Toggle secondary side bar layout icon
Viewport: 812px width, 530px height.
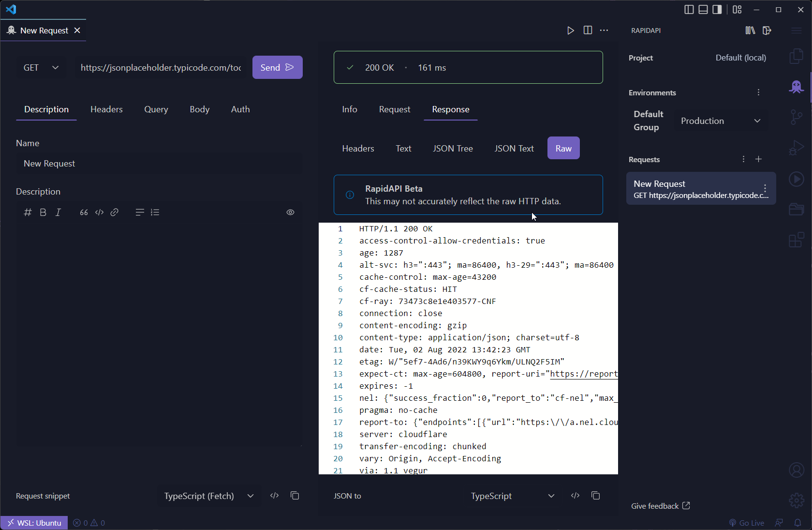pyautogui.click(x=717, y=10)
